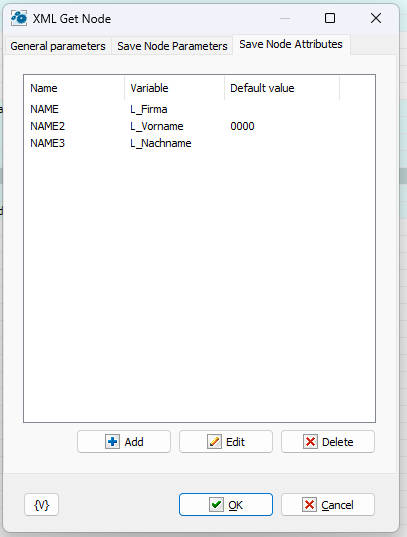Screen dimensions: 407x537
Task: Click the L_Nachname variable cell
Action: 161,143
